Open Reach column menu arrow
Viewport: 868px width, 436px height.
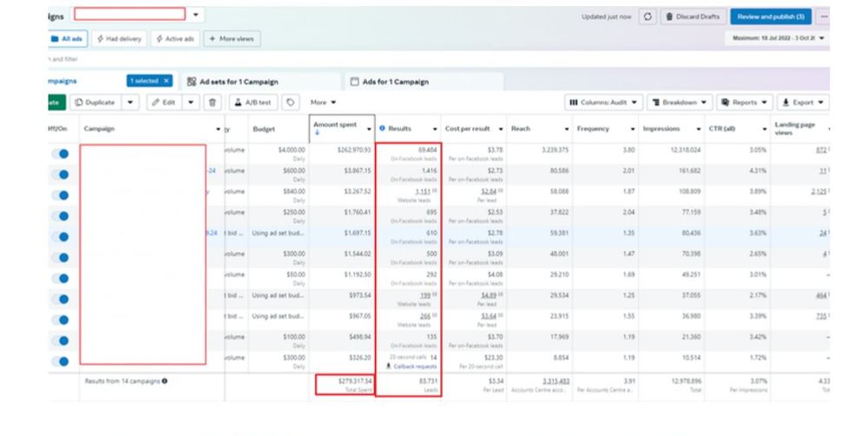click(566, 129)
